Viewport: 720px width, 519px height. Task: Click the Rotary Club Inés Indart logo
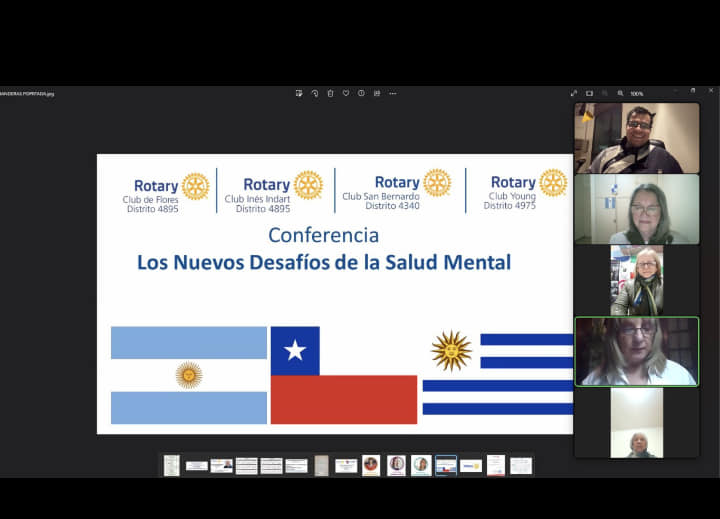pos(274,192)
